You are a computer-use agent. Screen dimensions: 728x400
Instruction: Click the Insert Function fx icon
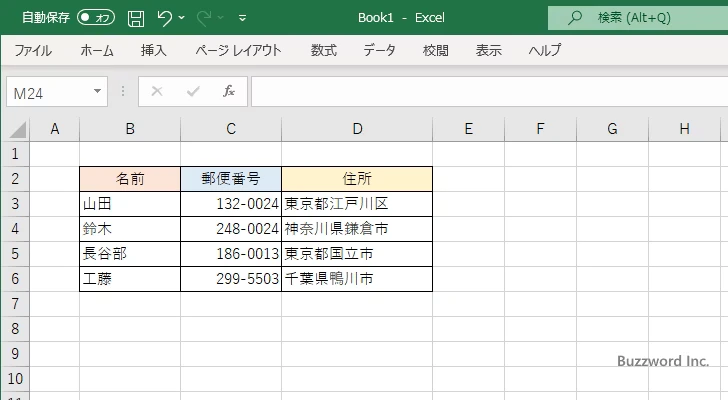229,91
